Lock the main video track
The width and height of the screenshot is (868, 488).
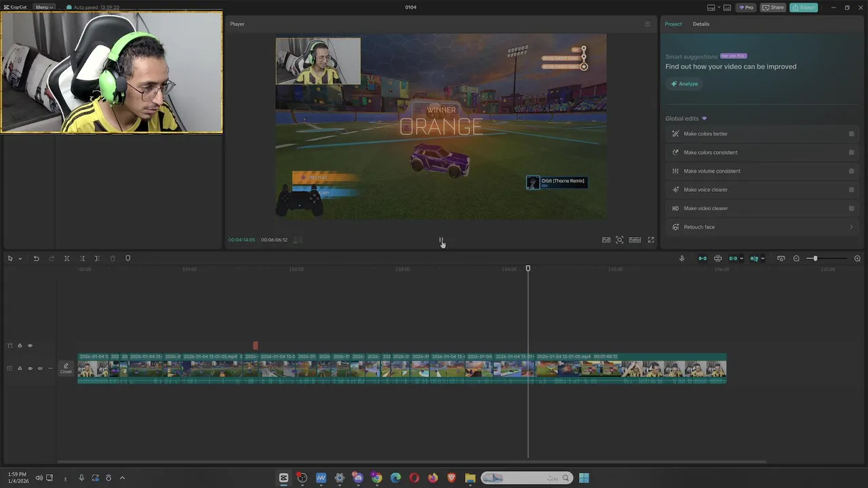[x=20, y=369]
